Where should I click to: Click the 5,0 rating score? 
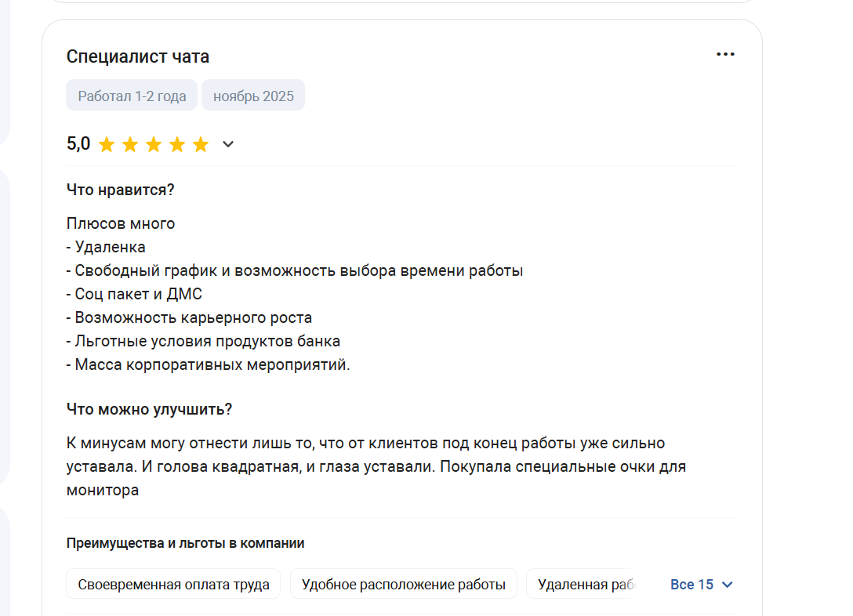(78, 144)
